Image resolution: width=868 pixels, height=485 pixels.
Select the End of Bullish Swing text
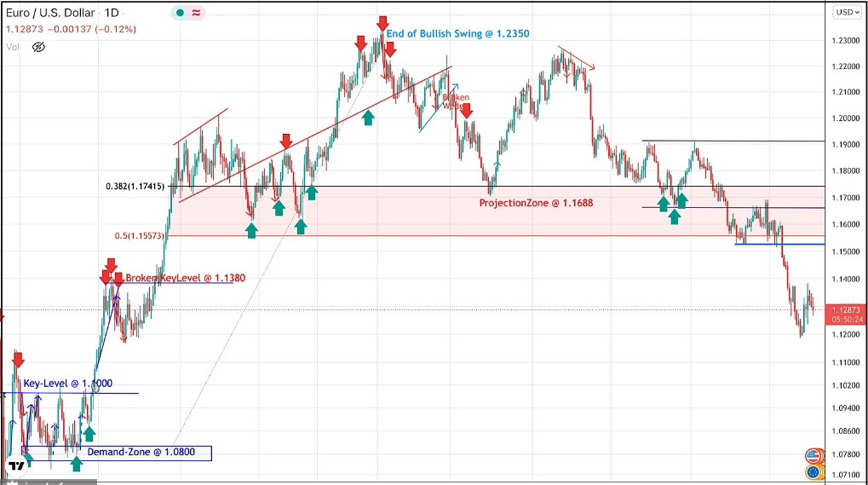(457, 34)
